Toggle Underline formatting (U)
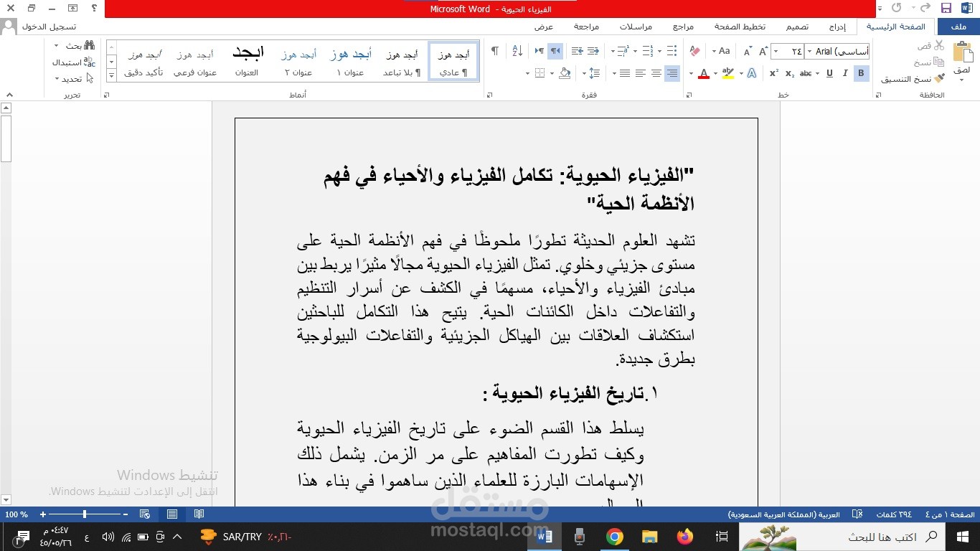This screenshot has height=551, width=980. click(830, 73)
